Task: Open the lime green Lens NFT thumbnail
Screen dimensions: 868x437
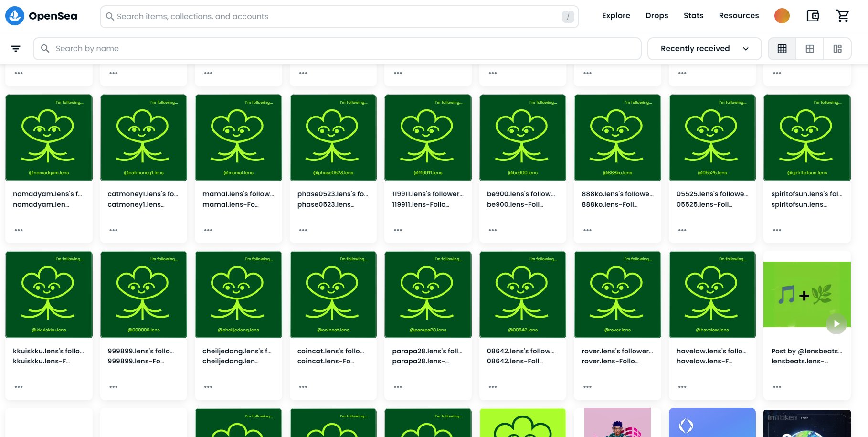Action: [523, 423]
